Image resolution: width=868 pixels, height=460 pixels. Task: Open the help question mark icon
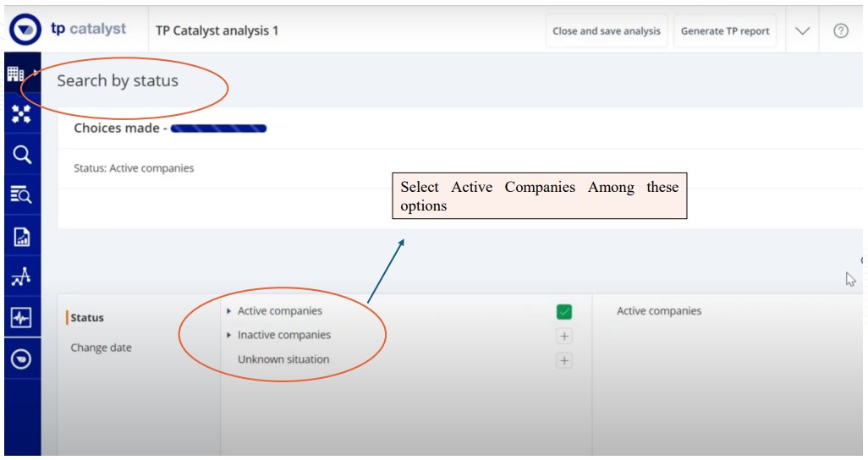point(840,31)
